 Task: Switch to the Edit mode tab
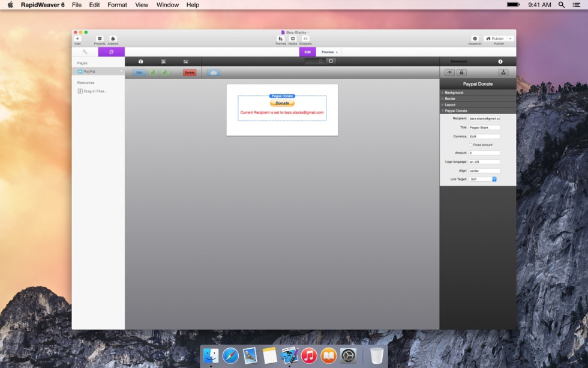point(307,52)
